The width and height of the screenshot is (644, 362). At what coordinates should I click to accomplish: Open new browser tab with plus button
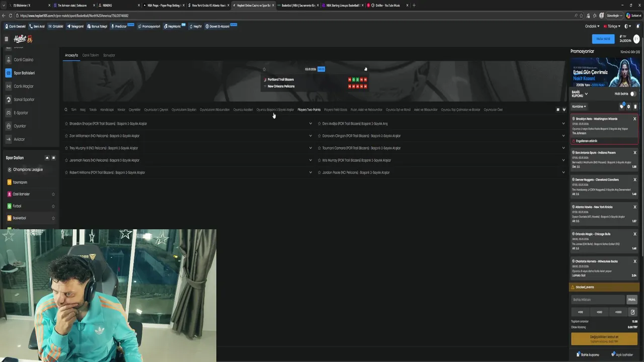pyautogui.click(x=414, y=5)
